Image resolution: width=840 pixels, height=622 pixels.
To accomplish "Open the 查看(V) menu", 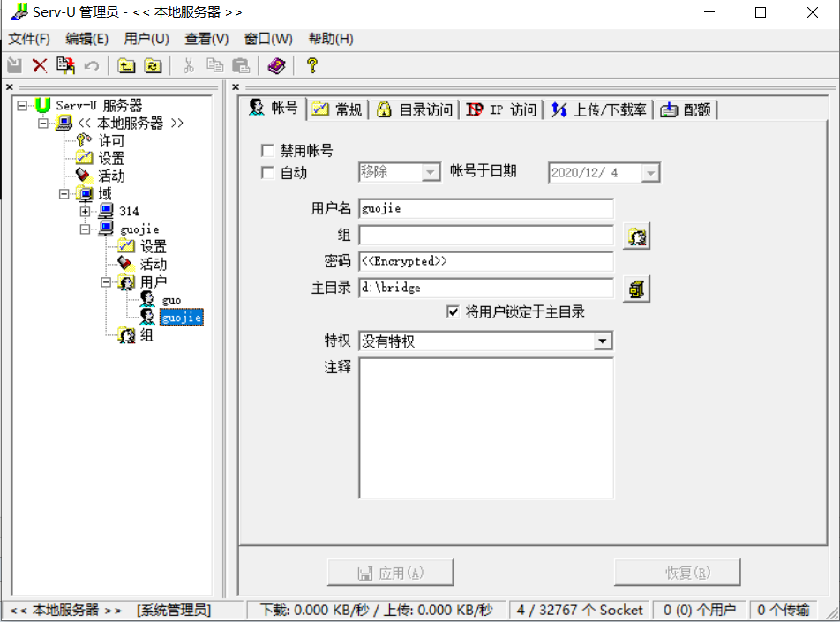I will [206, 39].
